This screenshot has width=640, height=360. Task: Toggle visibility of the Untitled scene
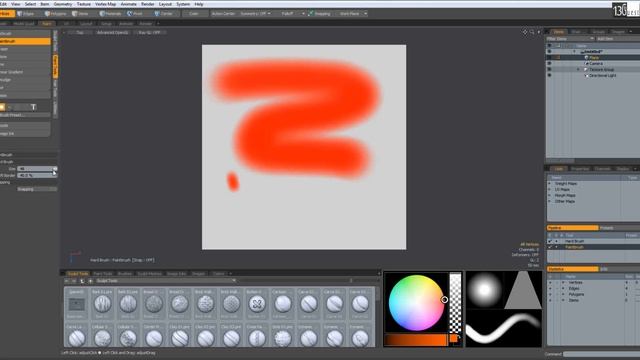coord(549,51)
